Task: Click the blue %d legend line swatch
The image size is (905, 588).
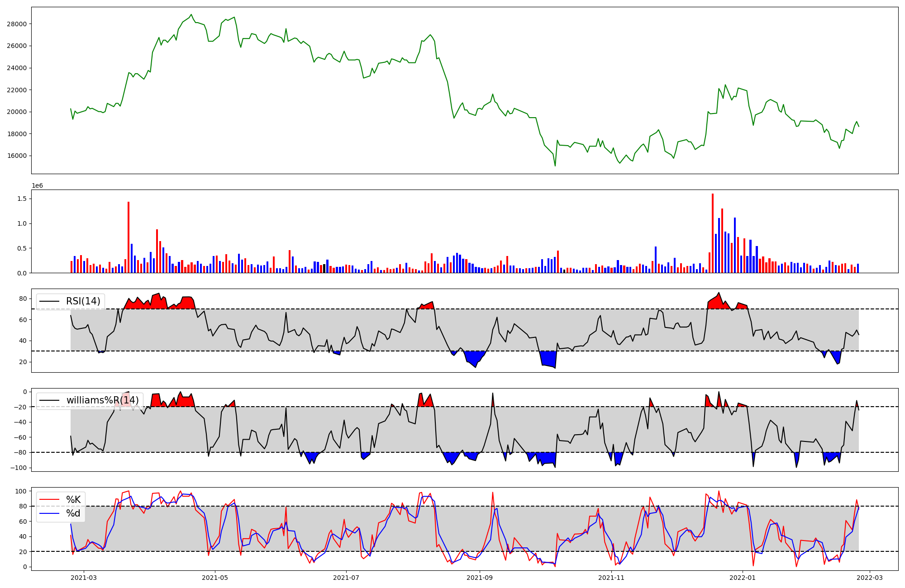Action: click(x=49, y=513)
